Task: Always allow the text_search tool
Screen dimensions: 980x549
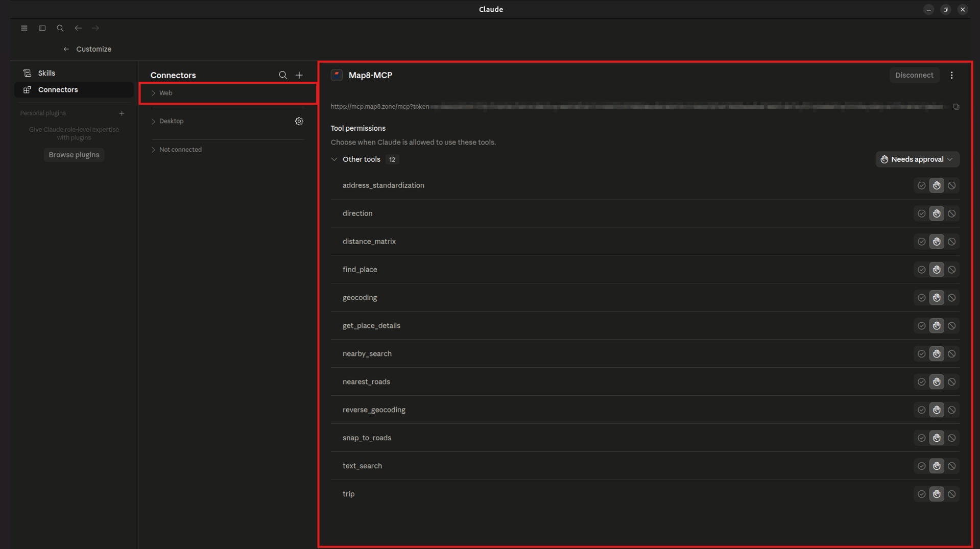Action: (x=921, y=466)
